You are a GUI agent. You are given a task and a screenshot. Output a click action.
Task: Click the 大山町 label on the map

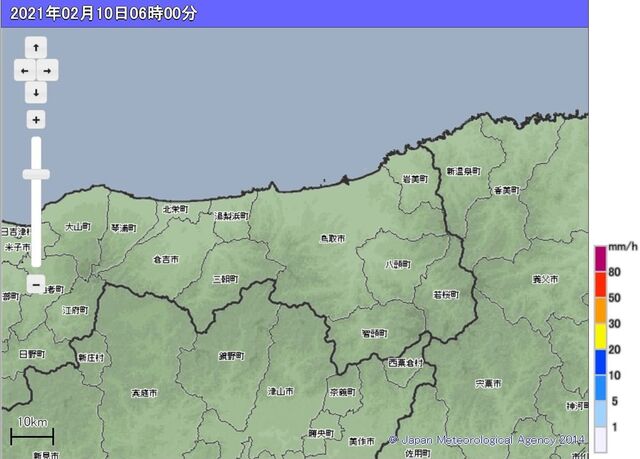pos(78,226)
